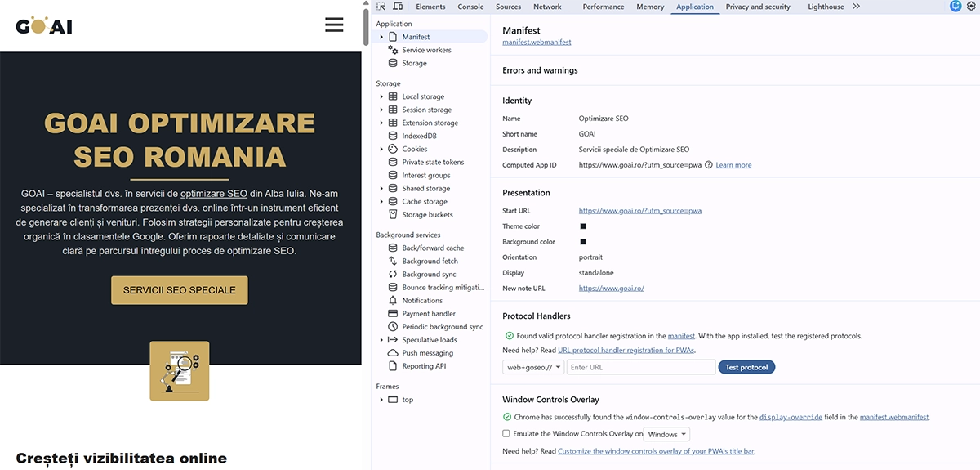
Task: Click the Manifest file icon in sidebar
Action: click(393, 37)
